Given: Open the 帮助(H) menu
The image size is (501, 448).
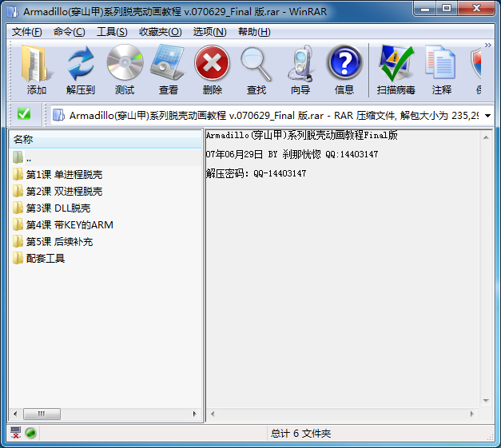Looking at the screenshot, I should (x=254, y=32).
